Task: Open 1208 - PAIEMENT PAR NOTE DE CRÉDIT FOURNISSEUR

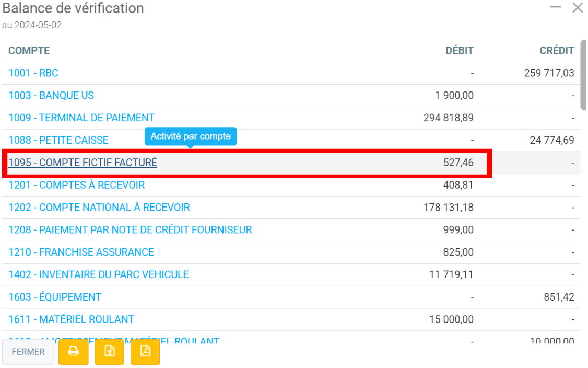Action: 130,230
